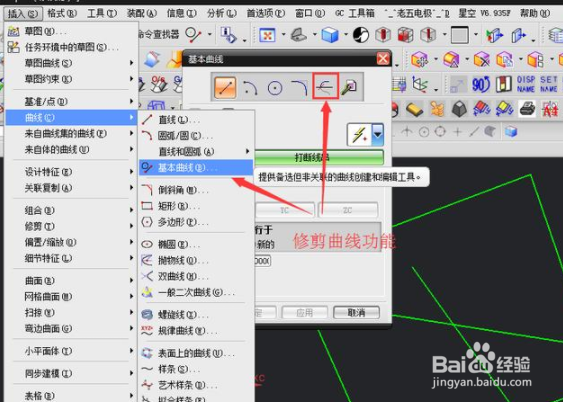This screenshot has width=563, height=402.
Task: Open dropdown arrow beside command finder icon
Action: (210, 35)
